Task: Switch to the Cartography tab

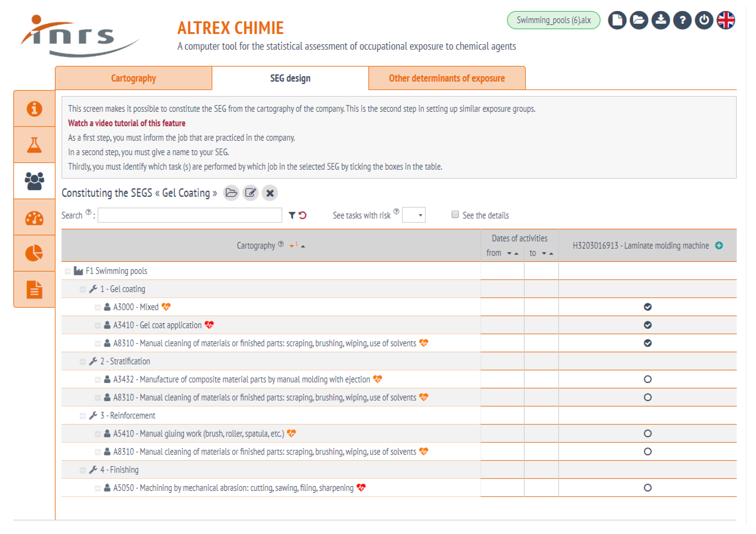Action: (133, 78)
